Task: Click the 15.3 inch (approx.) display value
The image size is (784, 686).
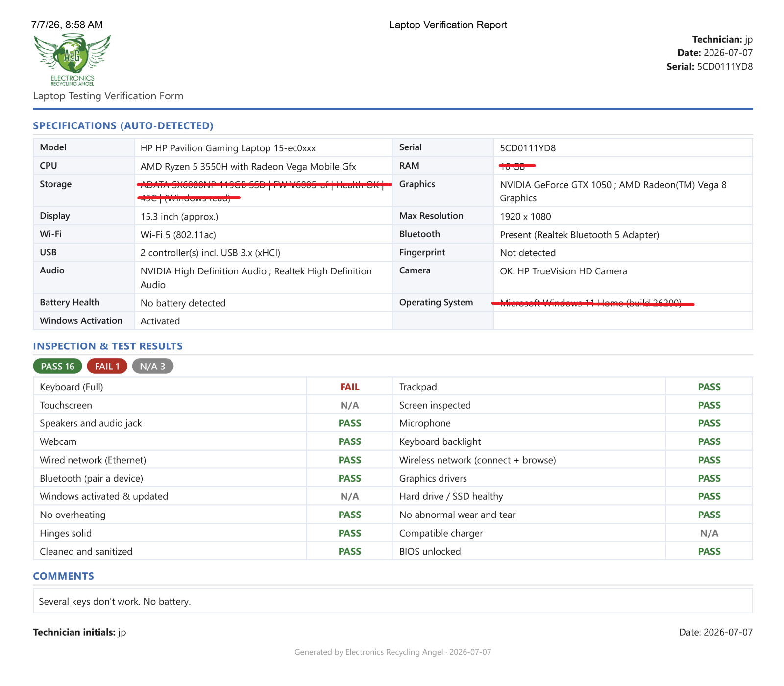Action: coord(179,216)
